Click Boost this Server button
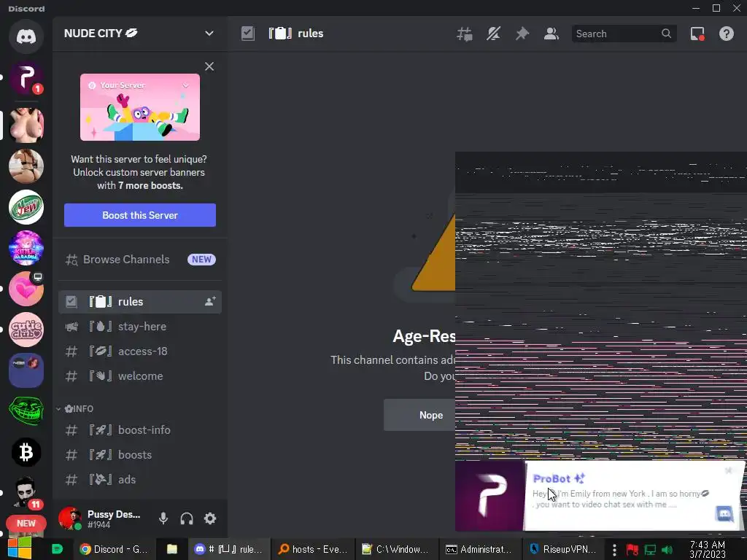Screen dimensions: 747x560 tap(140, 215)
